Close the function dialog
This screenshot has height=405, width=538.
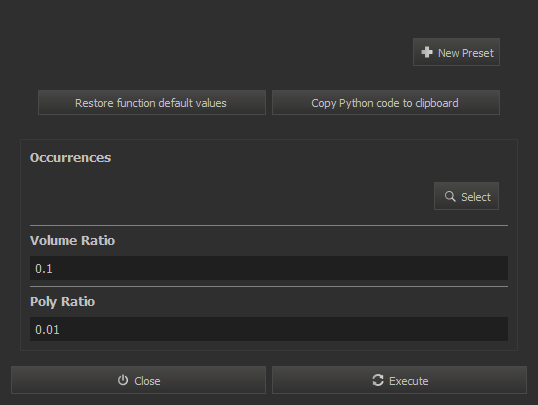pyautogui.click(x=139, y=380)
